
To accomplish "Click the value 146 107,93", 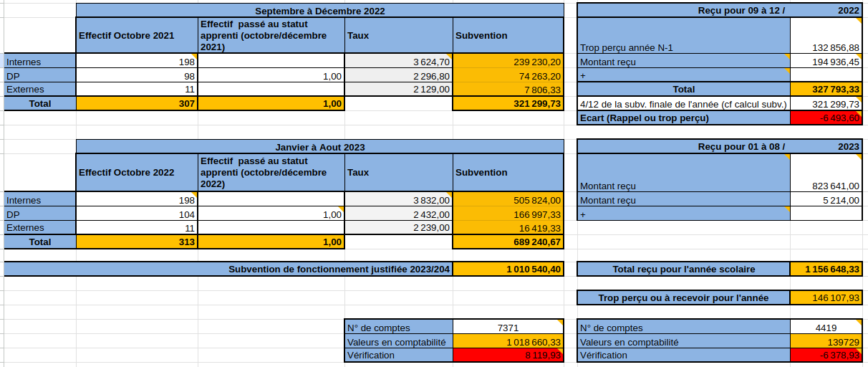I will pyautogui.click(x=826, y=297).
